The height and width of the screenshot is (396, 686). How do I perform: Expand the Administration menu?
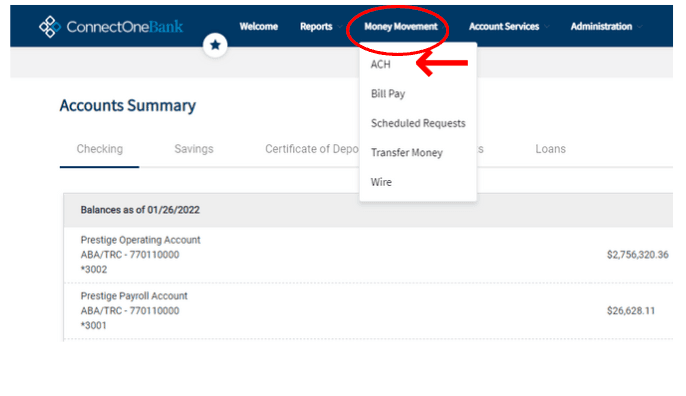point(606,27)
